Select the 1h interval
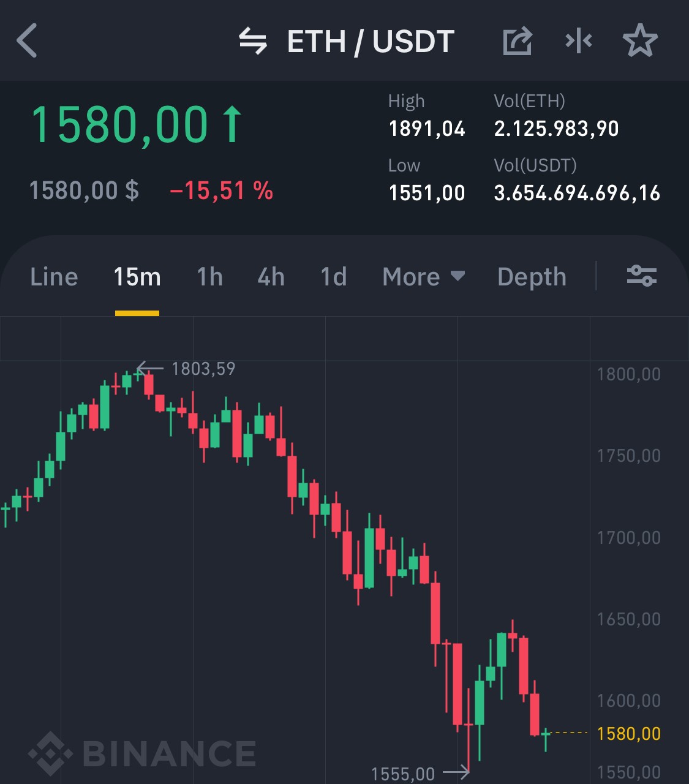The image size is (689, 784). [x=209, y=277]
